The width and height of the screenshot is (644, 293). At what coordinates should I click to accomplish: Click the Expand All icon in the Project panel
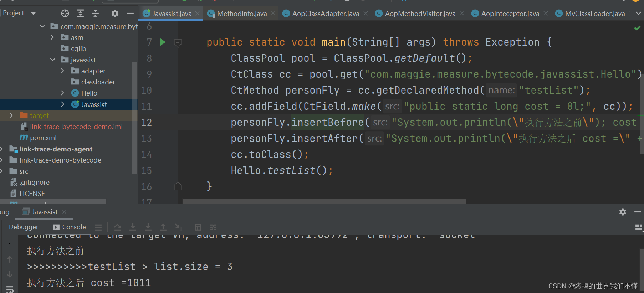click(x=81, y=14)
